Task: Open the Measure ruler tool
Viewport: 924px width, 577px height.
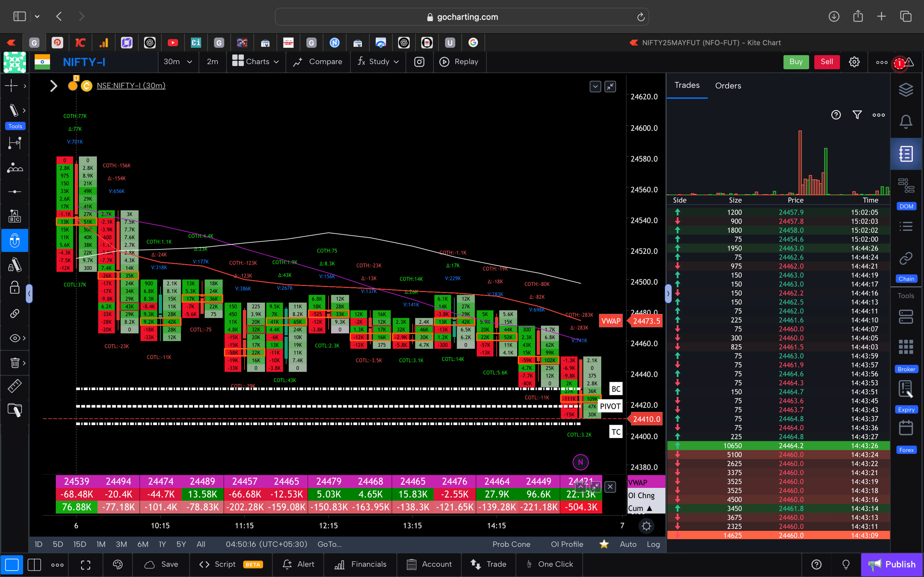Action: click(x=15, y=386)
